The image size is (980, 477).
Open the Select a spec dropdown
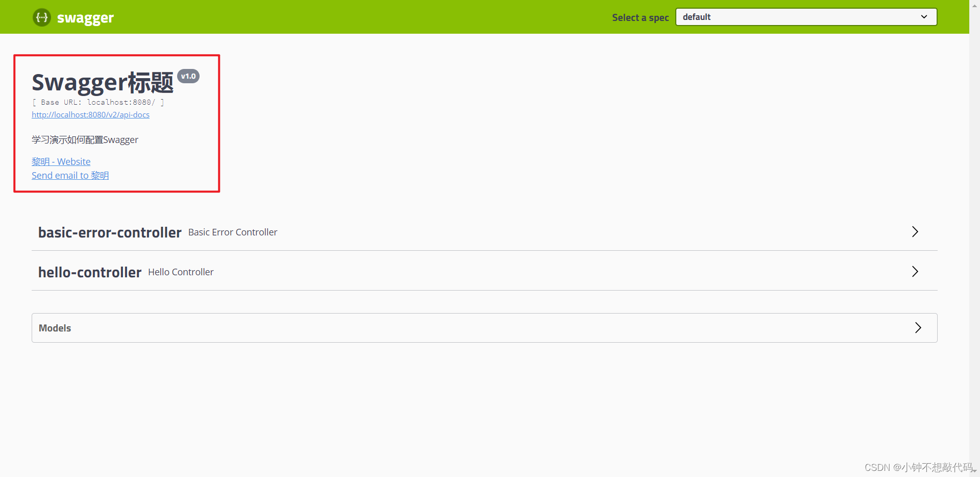pyautogui.click(x=806, y=17)
